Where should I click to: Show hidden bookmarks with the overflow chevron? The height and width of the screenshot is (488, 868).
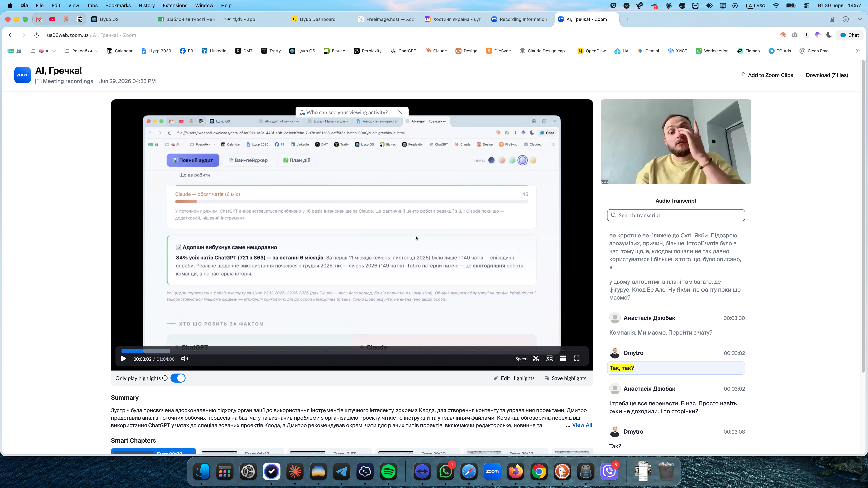858,51
